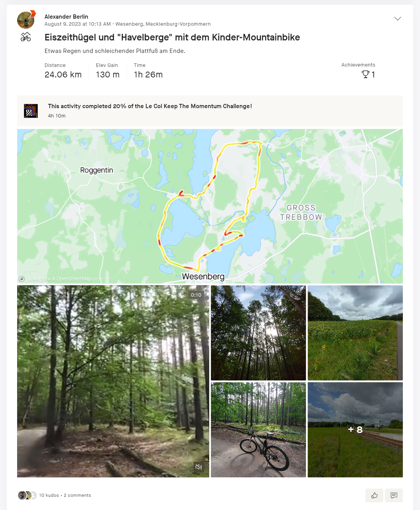
Task: Play the 0:10 forest video
Action: pyautogui.click(x=113, y=381)
